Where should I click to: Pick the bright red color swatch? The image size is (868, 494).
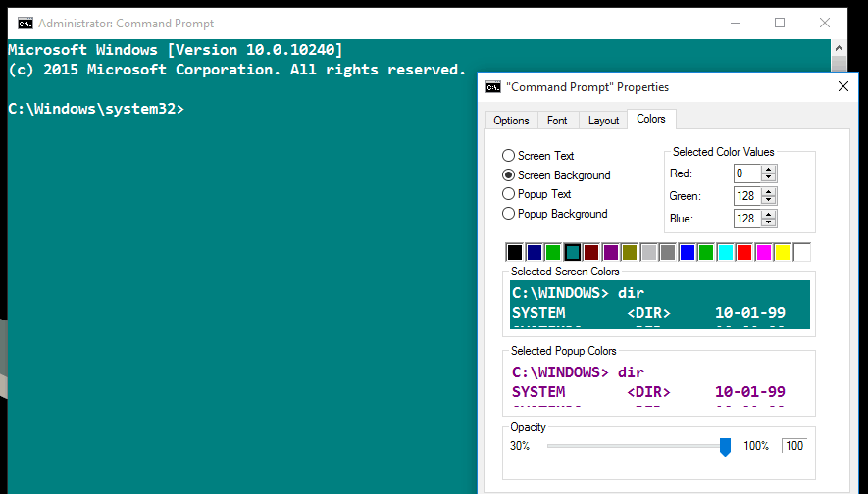pyautogui.click(x=744, y=252)
